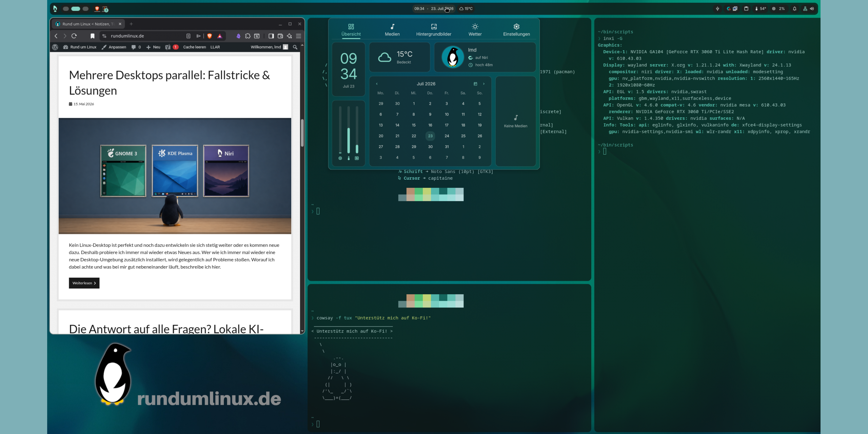
Task: Click the Brave Rewards triangle icon
Action: coord(220,36)
